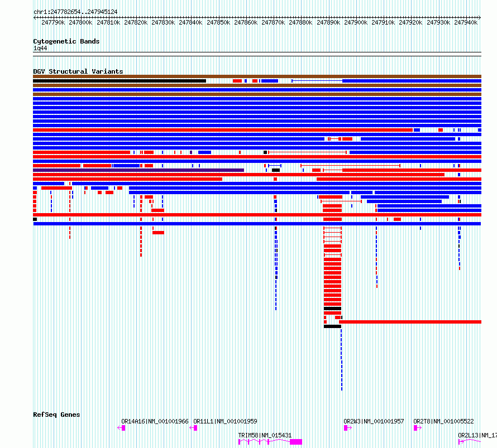Viewport: 497px width, 448px height.
Task: Click the Cytogenetic Bands track title
Action: click(66, 41)
